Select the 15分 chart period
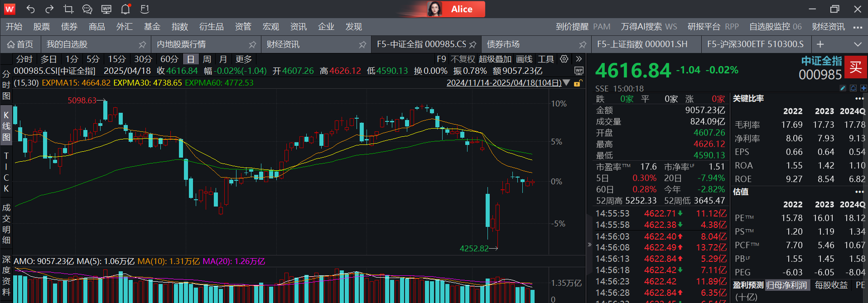Viewport: 868px width, 303px height. (x=117, y=59)
